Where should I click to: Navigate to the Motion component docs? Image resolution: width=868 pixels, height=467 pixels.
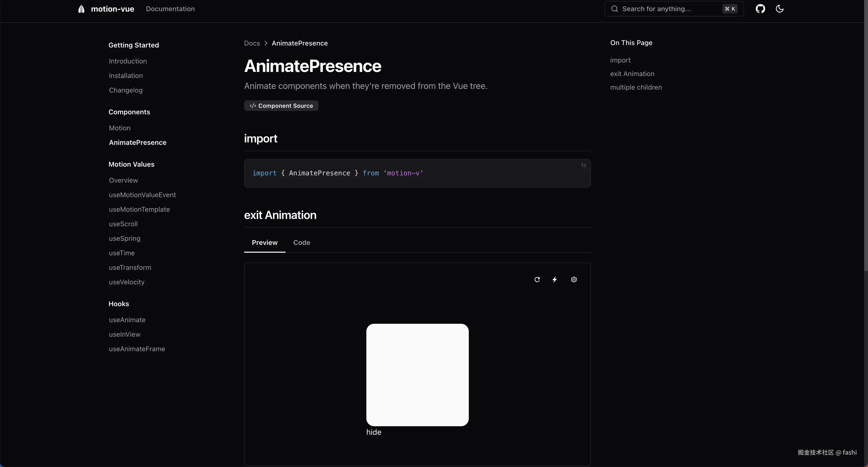pos(120,128)
